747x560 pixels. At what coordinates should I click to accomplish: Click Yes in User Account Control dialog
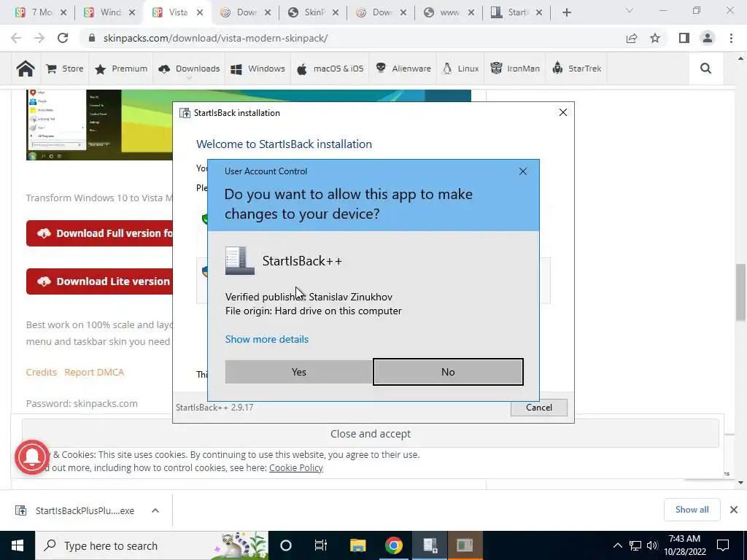point(298,372)
